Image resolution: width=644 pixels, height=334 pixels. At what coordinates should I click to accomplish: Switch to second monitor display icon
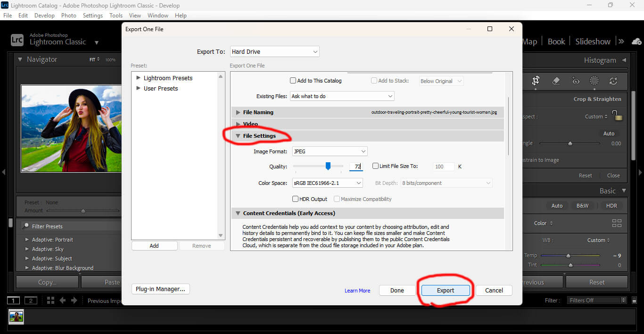coord(30,301)
